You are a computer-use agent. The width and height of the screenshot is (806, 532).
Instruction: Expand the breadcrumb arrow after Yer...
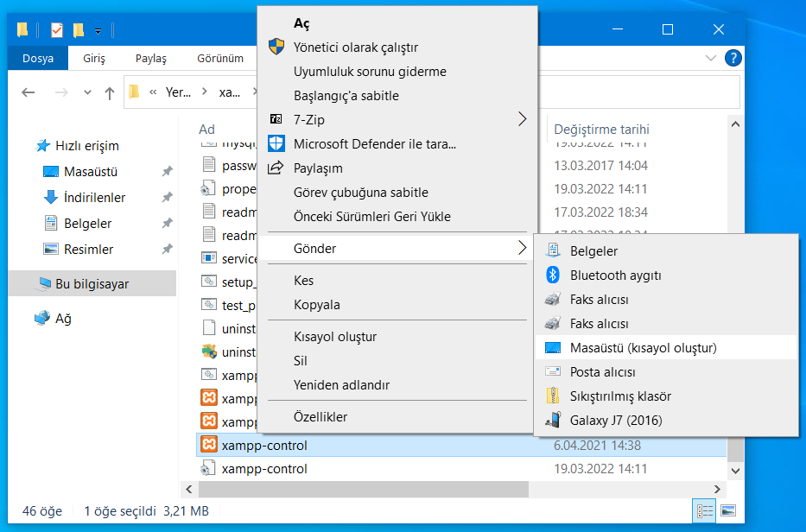point(205,92)
